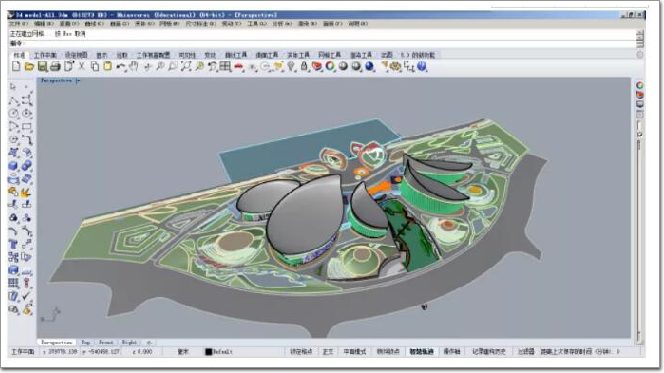664x373 pixels.
Task: Click the padlock Lock icon
Action: click(x=304, y=66)
